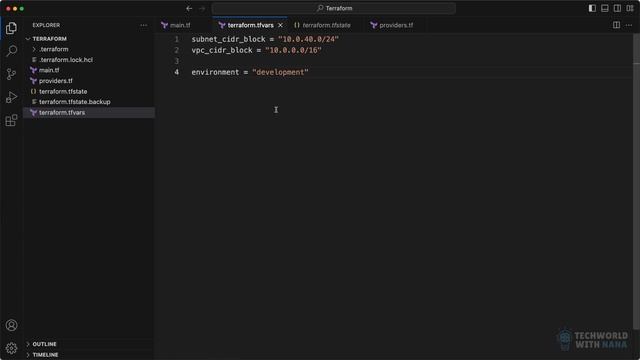640x360 pixels.
Task: Open the Extensions view
Action: [x=11, y=120]
